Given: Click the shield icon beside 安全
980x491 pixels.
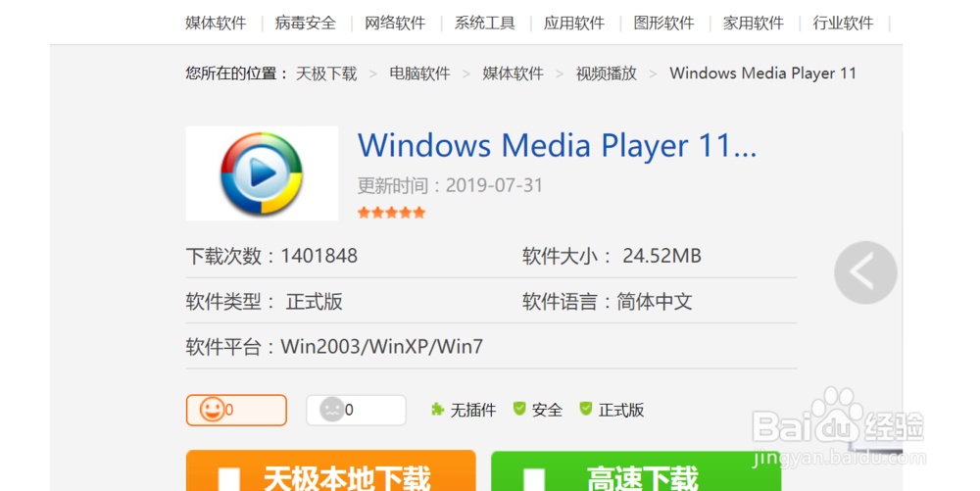Looking at the screenshot, I should 519,409.
